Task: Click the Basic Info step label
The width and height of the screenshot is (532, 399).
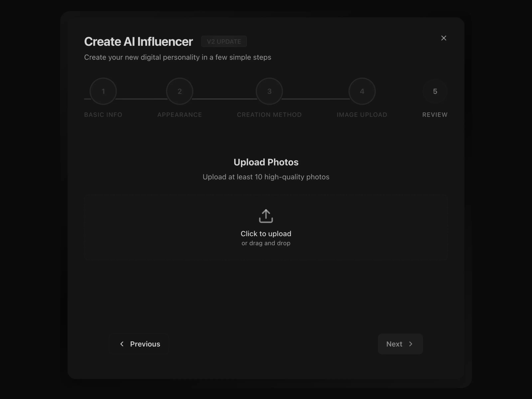Action: pos(103,115)
